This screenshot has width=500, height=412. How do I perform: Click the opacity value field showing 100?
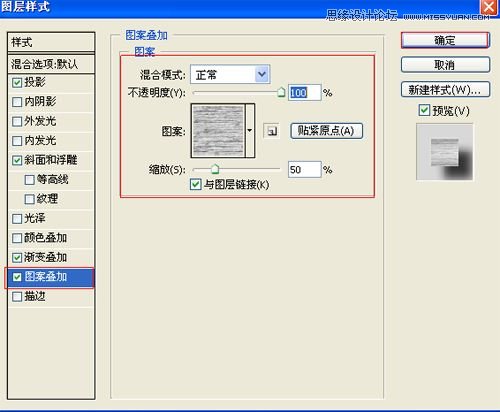tap(304, 93)
